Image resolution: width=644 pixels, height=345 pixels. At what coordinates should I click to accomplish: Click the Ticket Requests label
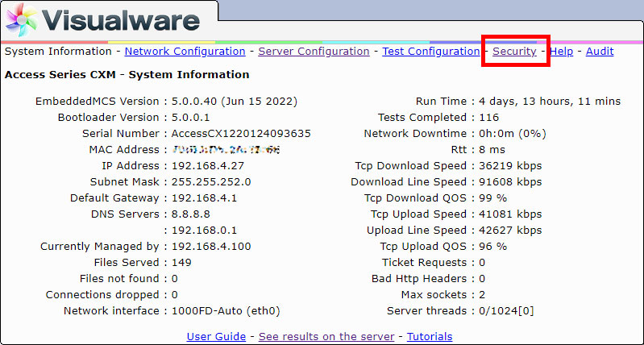click(x=424, y=263)
